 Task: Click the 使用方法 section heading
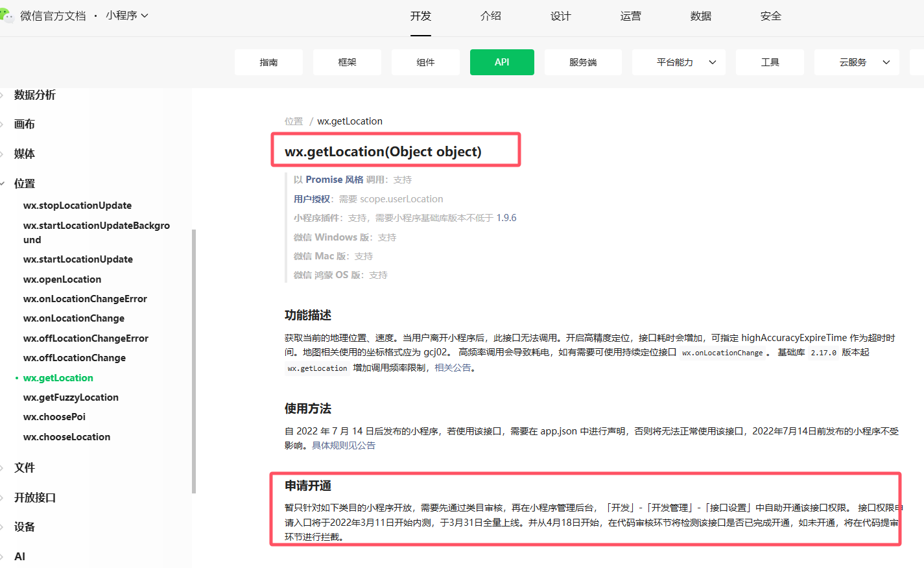tap(308, 408)
